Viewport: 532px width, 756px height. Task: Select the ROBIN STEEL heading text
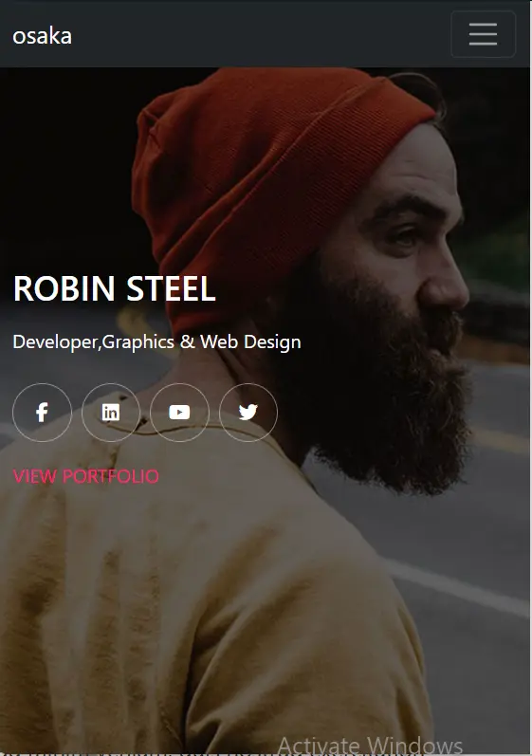click(x=114, y=288)
